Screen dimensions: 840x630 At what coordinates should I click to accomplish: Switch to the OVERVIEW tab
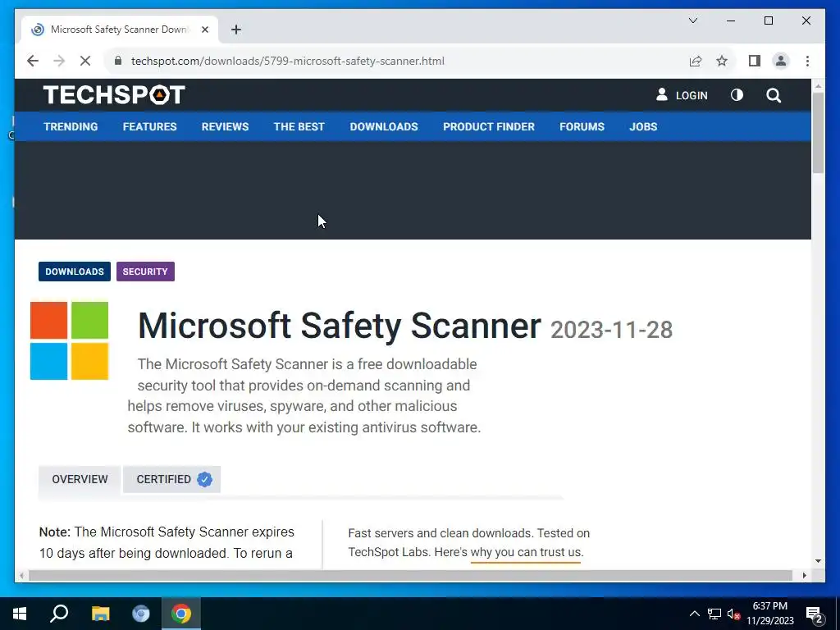80,479
